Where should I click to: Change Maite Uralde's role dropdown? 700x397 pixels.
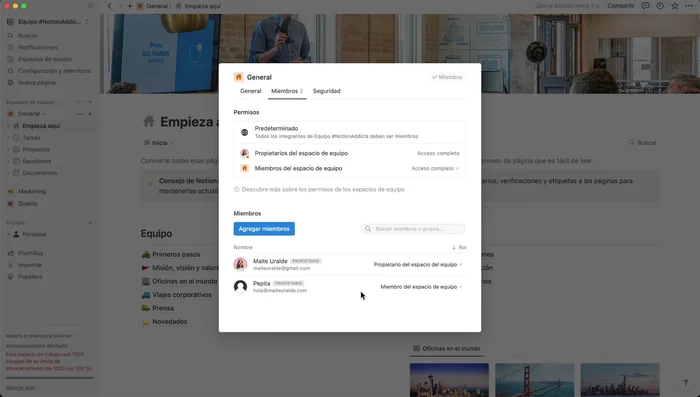click(x=418, y=264)
